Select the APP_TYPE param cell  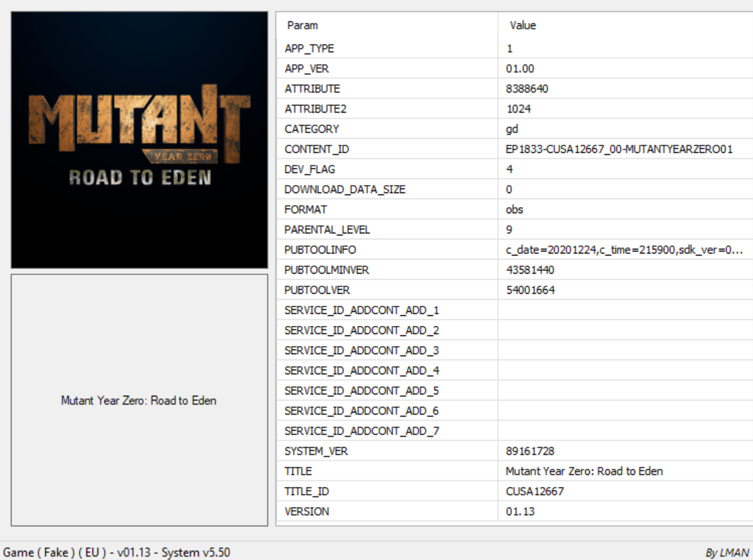[387, 48]
